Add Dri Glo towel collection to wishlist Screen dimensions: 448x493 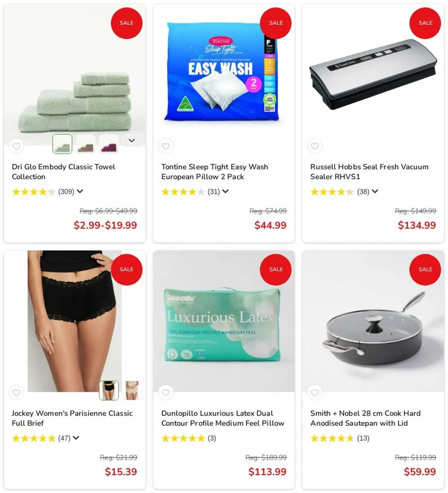16,146
